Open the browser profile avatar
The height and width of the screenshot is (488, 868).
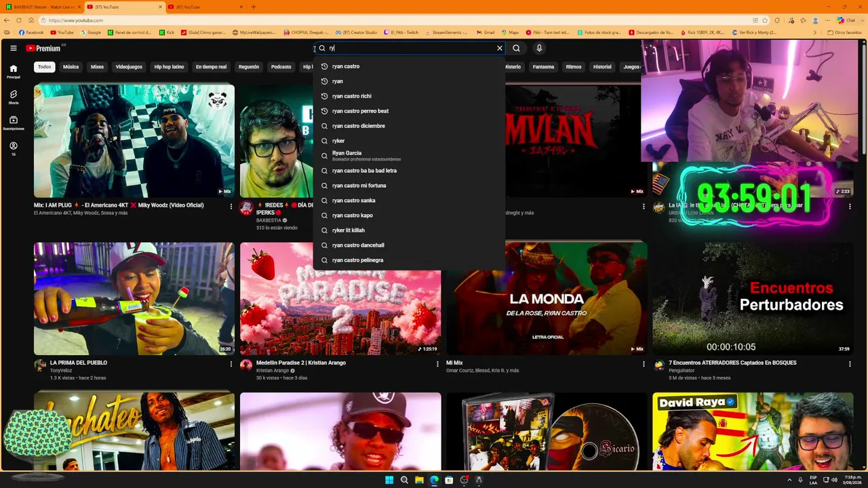tap(815, 20)
